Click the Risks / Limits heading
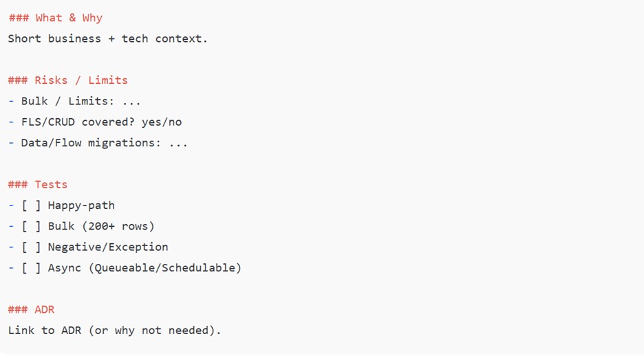 (67, 80)
